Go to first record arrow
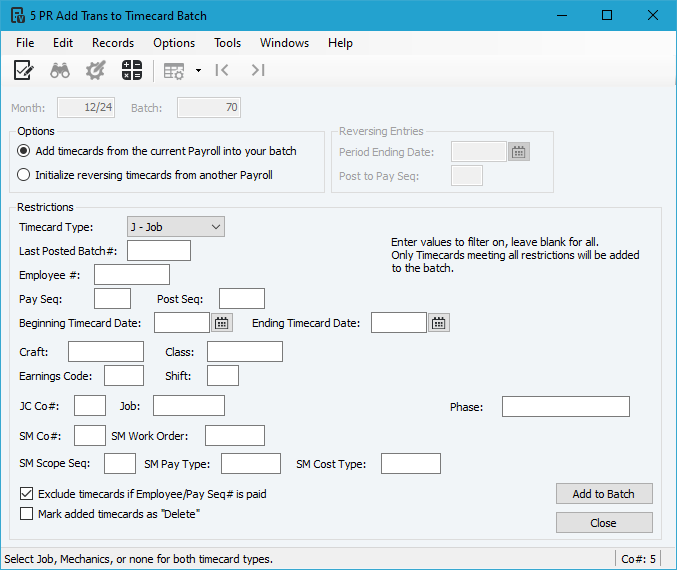677x570 pixels. click(222, 70)
